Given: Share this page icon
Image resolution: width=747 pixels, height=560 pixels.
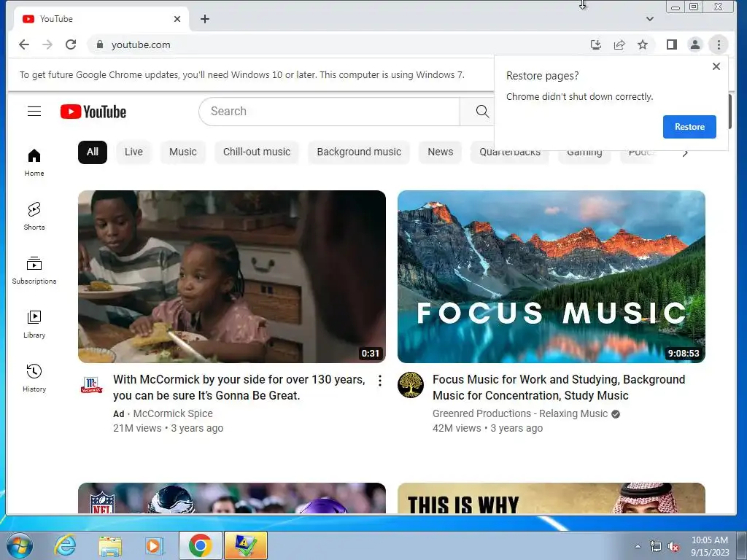Looking at the screenshot, I should point(619,44).
